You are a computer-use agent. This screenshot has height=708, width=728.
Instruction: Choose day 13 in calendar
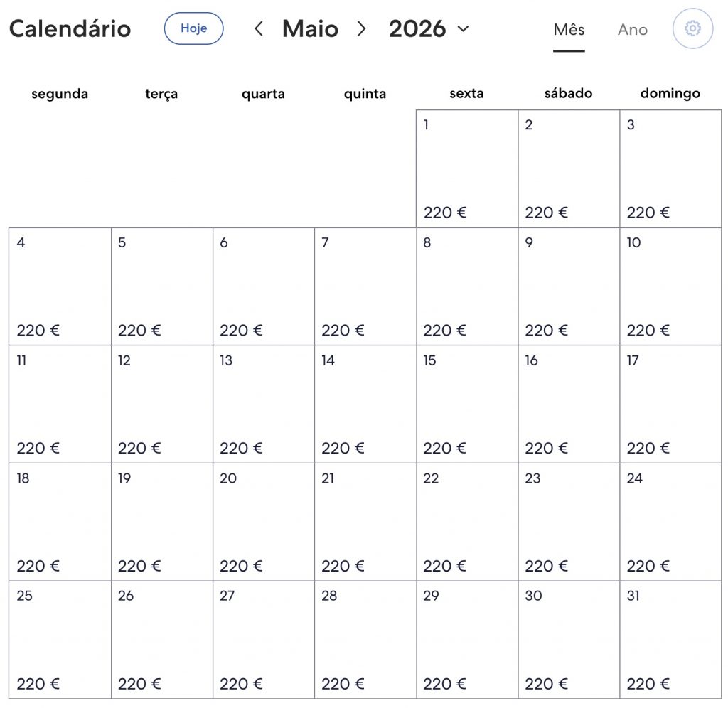tap(264, 404)
